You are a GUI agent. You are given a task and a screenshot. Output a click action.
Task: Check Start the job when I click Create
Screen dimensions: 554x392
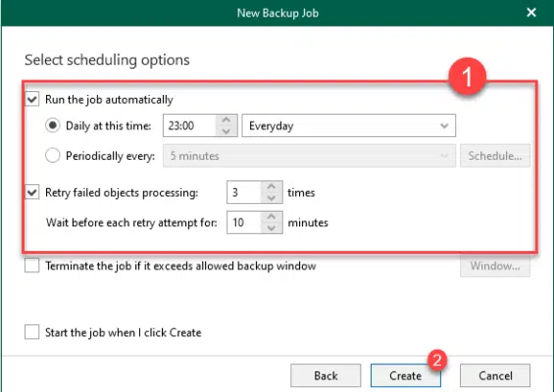tap(32, 332)
